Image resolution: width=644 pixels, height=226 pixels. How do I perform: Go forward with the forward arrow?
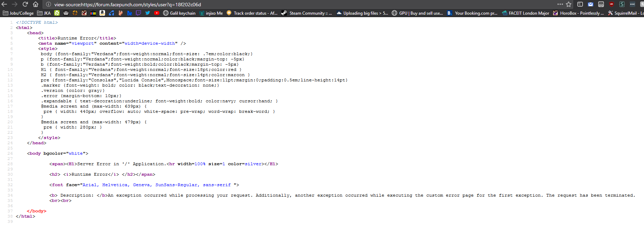15,4
